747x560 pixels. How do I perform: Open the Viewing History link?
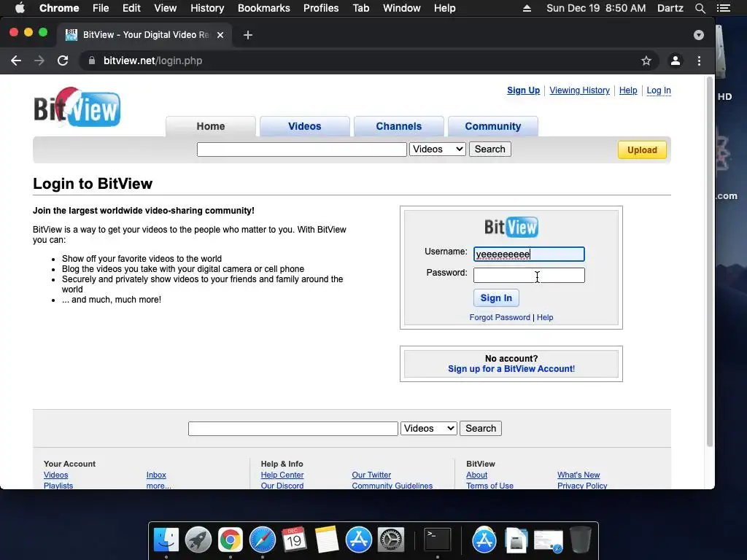point(579,90)
